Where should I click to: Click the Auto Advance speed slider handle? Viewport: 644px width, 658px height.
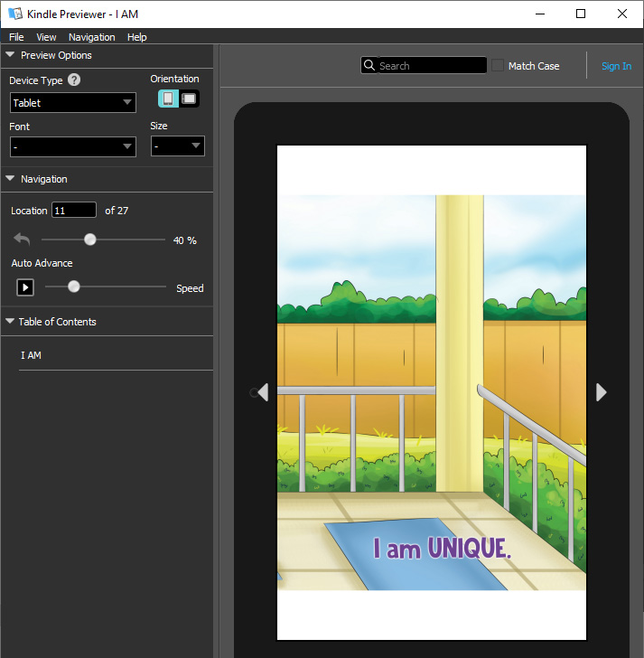74,287
